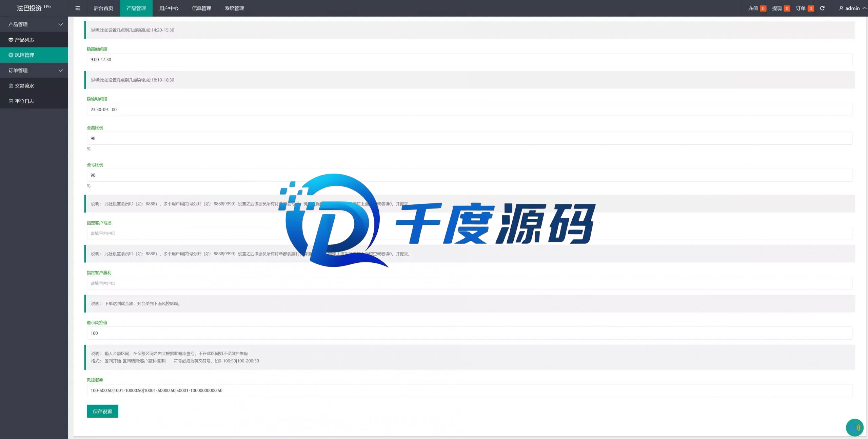868x439 pixels.
Task: Click the 稳赢时间段 label
Action: 97,49
